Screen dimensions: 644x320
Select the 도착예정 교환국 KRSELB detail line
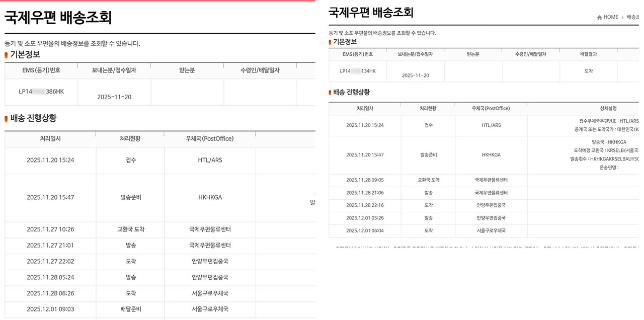(x=606, y=150)
